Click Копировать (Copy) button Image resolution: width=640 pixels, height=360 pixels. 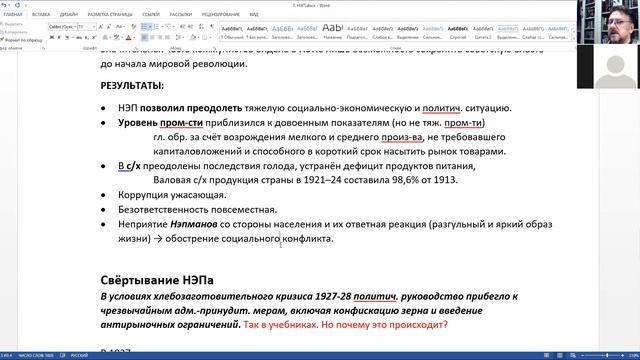(14, 32)
